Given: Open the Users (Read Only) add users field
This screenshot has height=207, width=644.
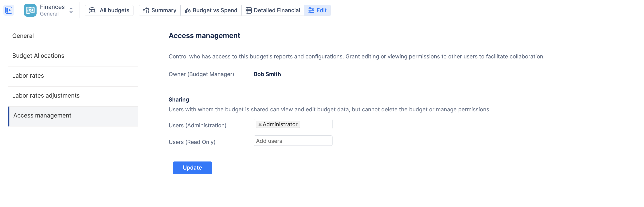Looking at the screenshot, I should [293, 141].
